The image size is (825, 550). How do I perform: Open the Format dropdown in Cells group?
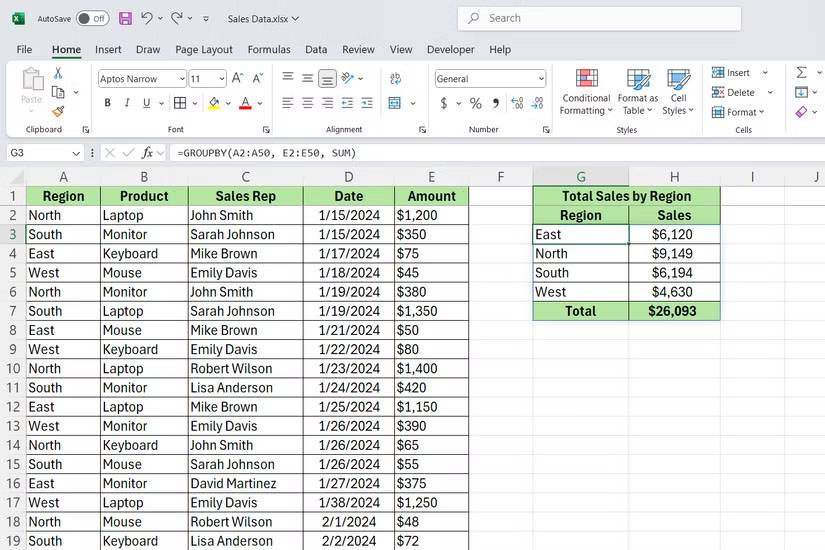tap(738, 112)
